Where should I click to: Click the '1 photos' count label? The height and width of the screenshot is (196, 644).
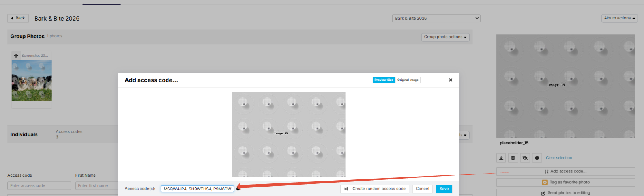click(54, 36)
